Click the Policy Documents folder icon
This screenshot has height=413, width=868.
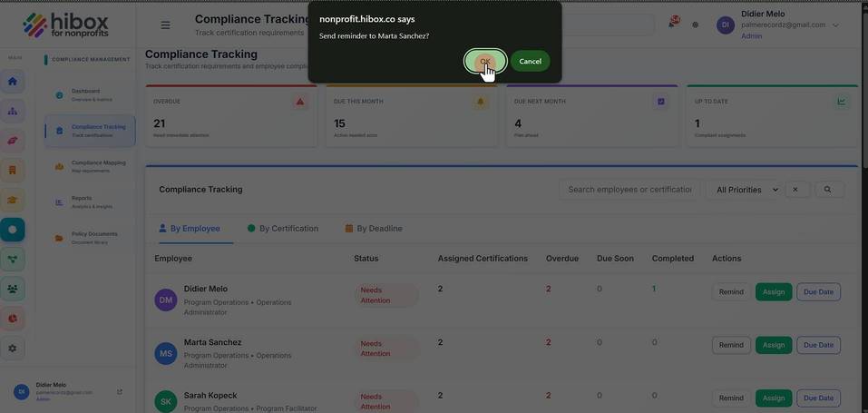coord(59,239)
